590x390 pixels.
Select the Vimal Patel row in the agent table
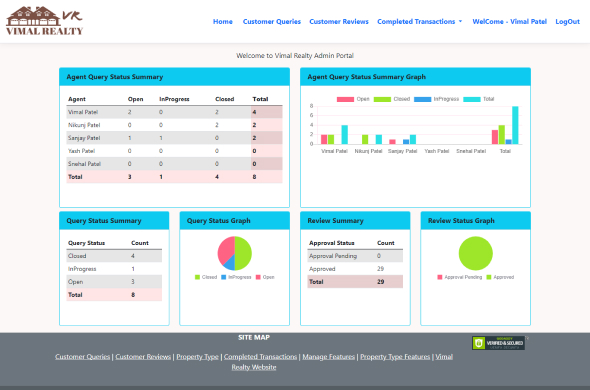(x=174, y=112)
